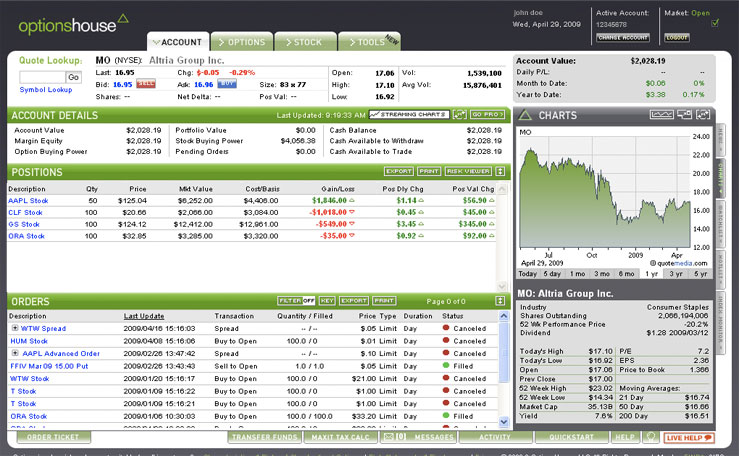Viewport: 739px width, 456px height.
Task: Open the Charts vertical side tab
Action: click(x=720, y=179)
